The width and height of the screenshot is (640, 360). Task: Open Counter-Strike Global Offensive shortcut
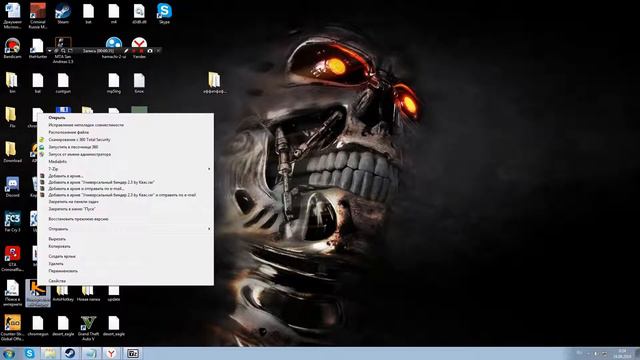point(12,328)
